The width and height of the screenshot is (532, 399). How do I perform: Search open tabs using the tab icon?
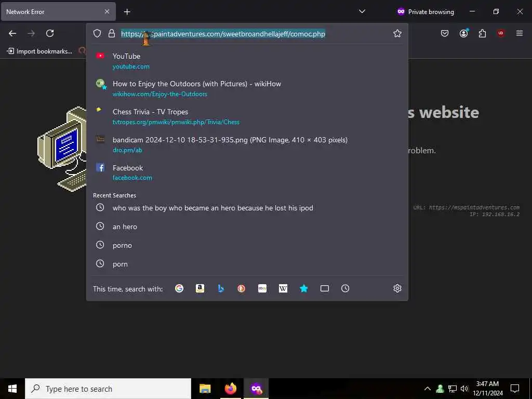click(325, 288)
